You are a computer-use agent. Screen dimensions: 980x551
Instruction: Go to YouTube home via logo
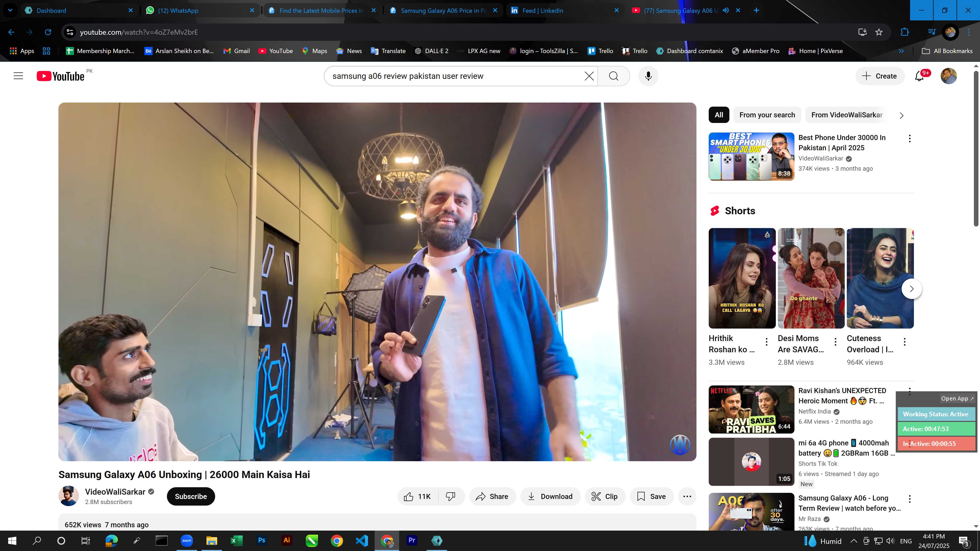click(x=60, y=76)
